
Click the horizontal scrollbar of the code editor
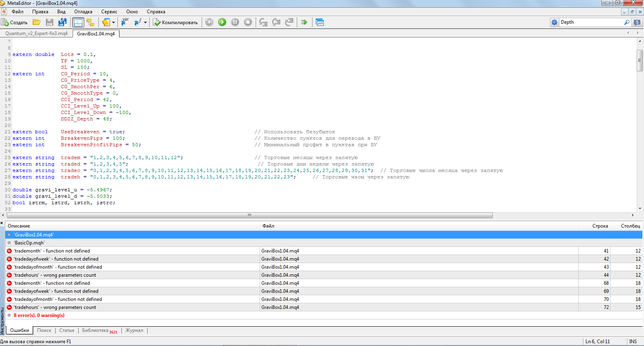250,215
